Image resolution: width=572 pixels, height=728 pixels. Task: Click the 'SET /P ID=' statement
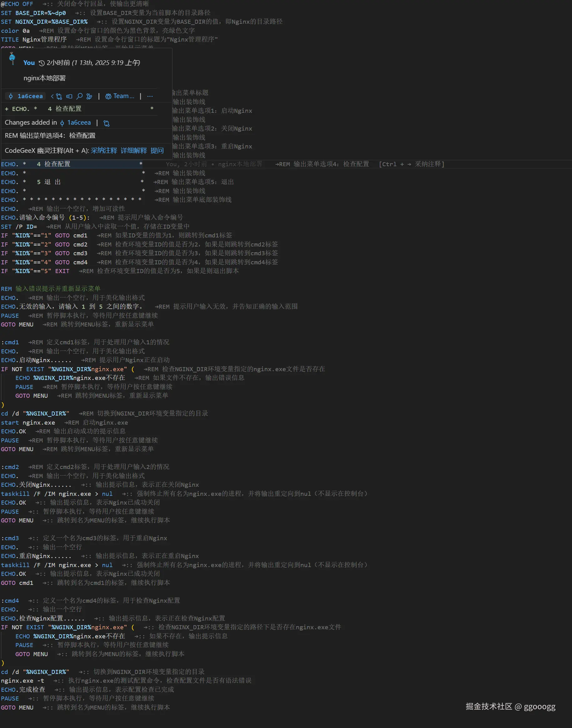point(19,227)
